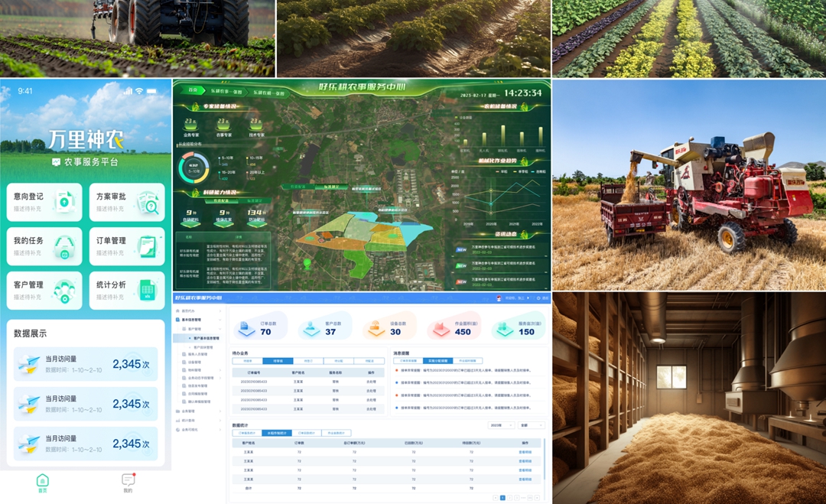Click the 作业面积 stat card icon
Screen dimensions: 826x504
click(x=441, y=327)
